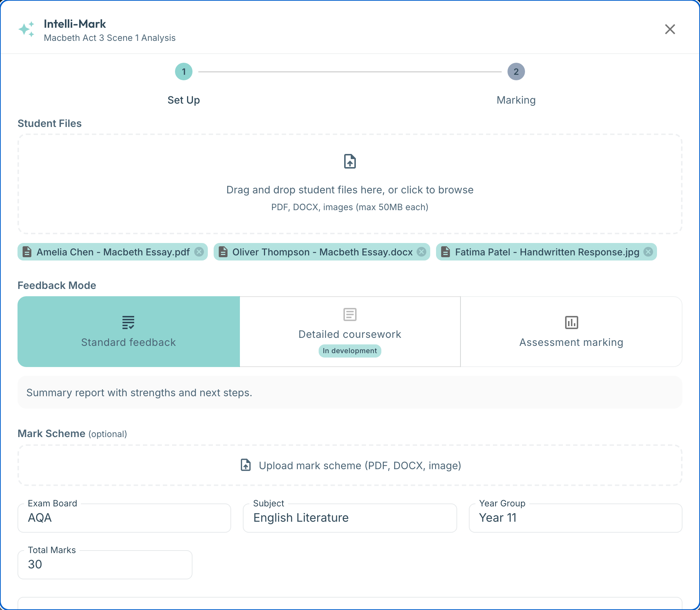Select Detailed coursework mode
The height and width of the screenshot is (610, 700).
pos(350,332)
